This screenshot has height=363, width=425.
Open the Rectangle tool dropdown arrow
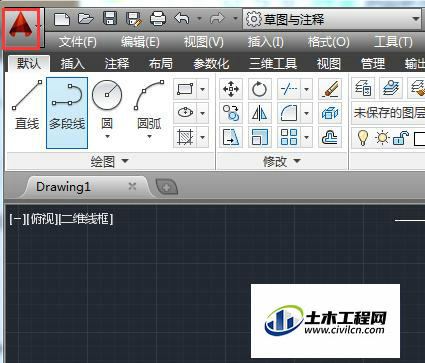[203, 89]
